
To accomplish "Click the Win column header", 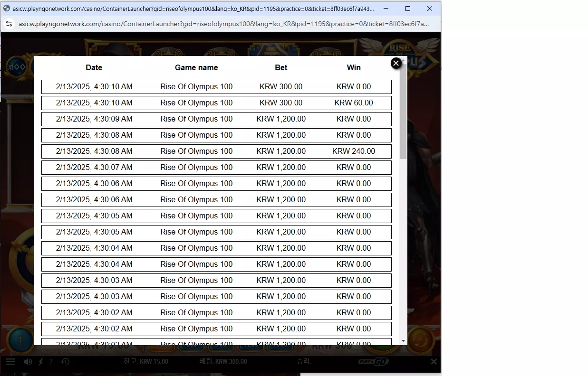I will click(354, 67).
